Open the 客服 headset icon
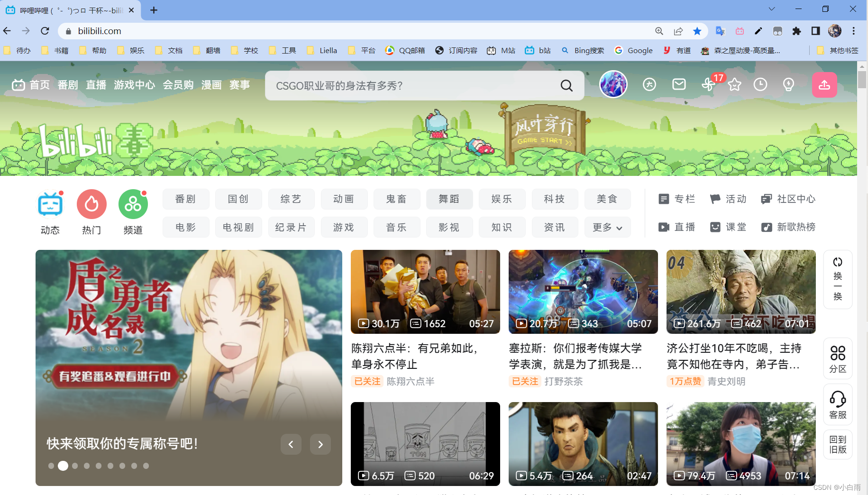The width and height of the screenshot is (868, 495). tap(838, 404)
